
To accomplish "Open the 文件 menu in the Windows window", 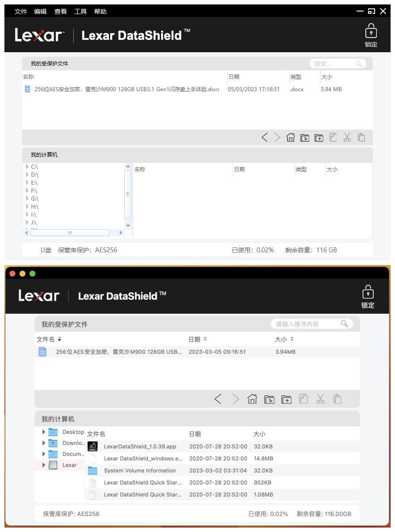I will pos(20,12).
